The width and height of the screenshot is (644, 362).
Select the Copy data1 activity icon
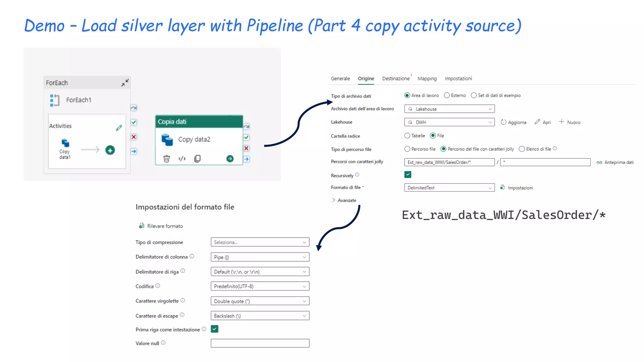(x=65, y=143)
